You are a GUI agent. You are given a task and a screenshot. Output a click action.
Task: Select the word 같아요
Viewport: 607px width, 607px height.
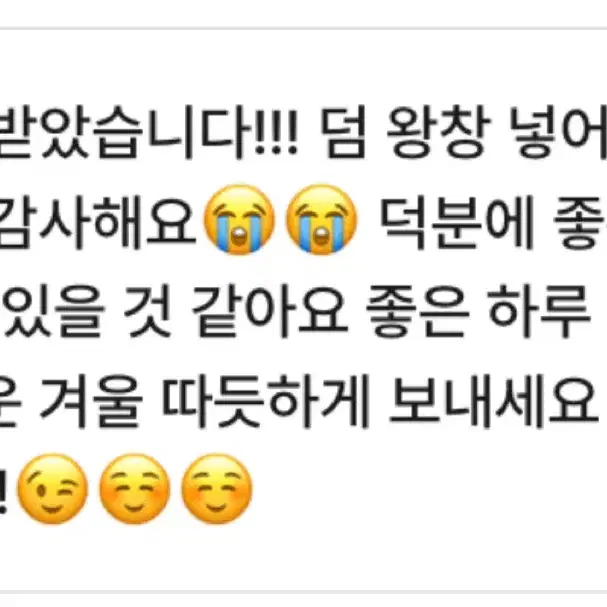coord(269,312)
